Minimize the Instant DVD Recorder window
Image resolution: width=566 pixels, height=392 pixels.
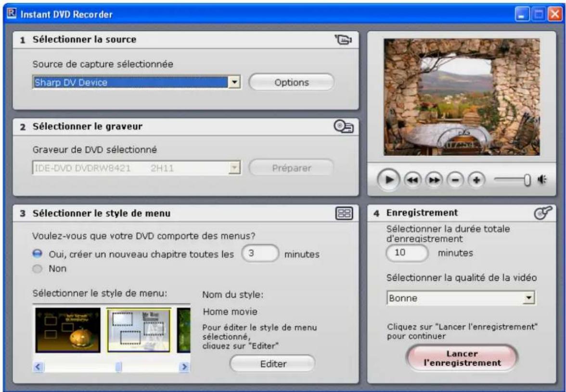point(522,14)
